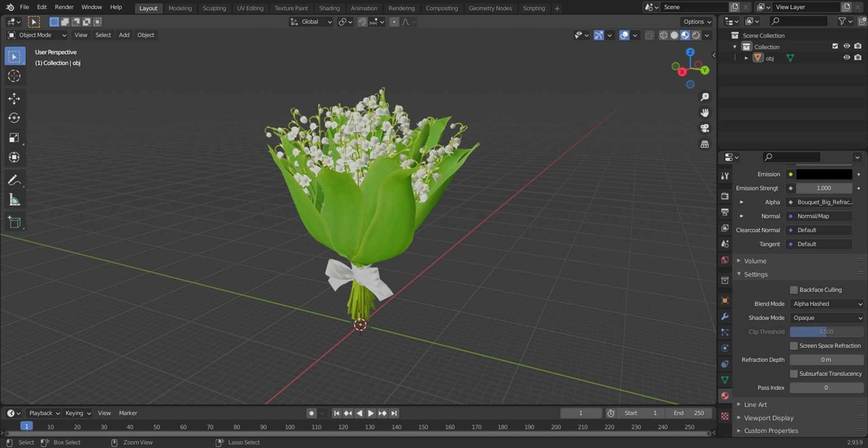Expand the Line Art panel
The image size is (868, 448).
pos(755,405)
